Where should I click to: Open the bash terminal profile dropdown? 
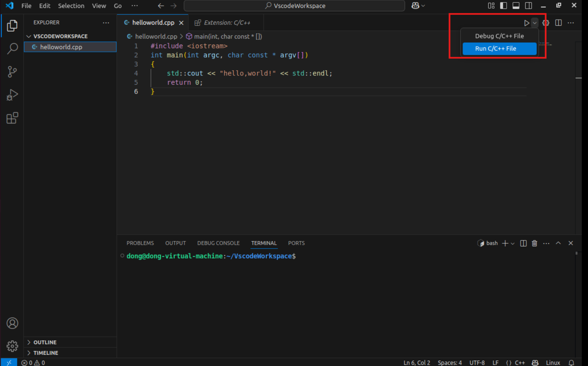coord(513,243)
